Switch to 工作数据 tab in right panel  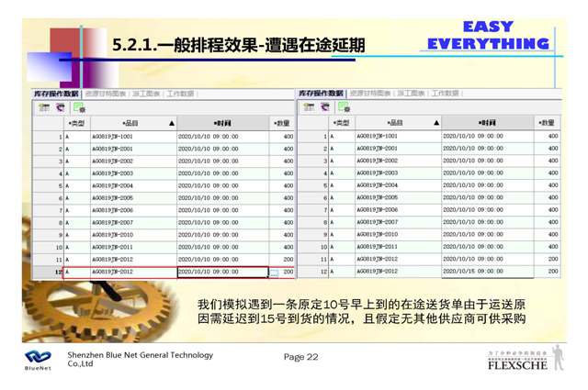tap(447, 94)
